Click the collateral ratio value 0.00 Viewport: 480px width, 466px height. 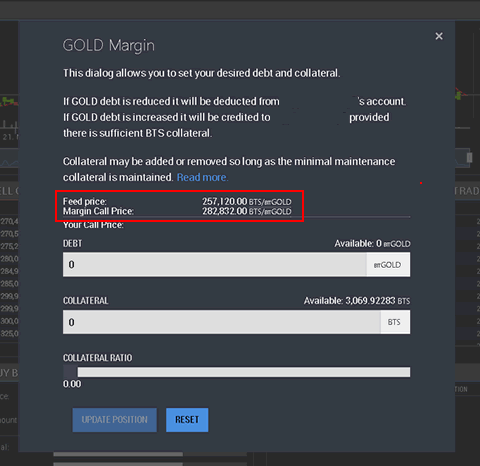tap(72, 384)
